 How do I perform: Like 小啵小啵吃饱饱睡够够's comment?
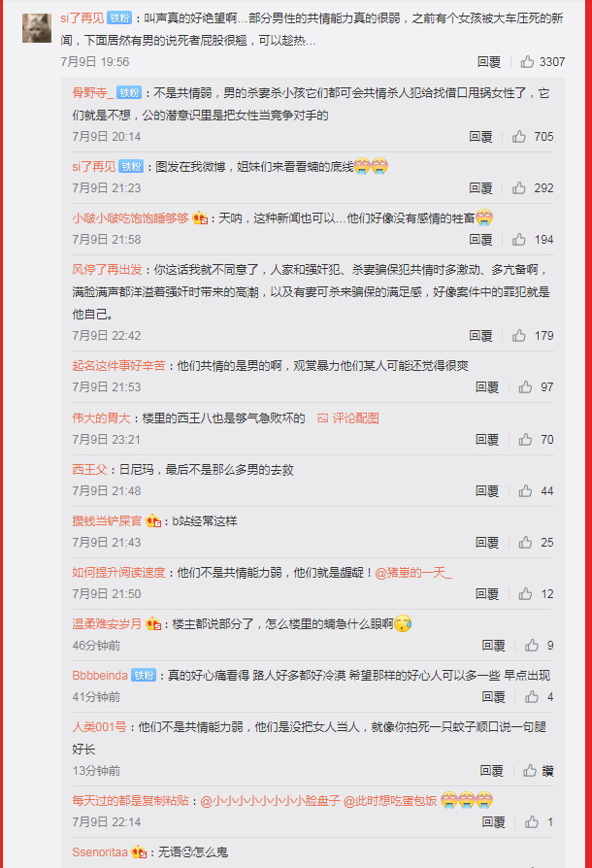[x=518, y=239]
